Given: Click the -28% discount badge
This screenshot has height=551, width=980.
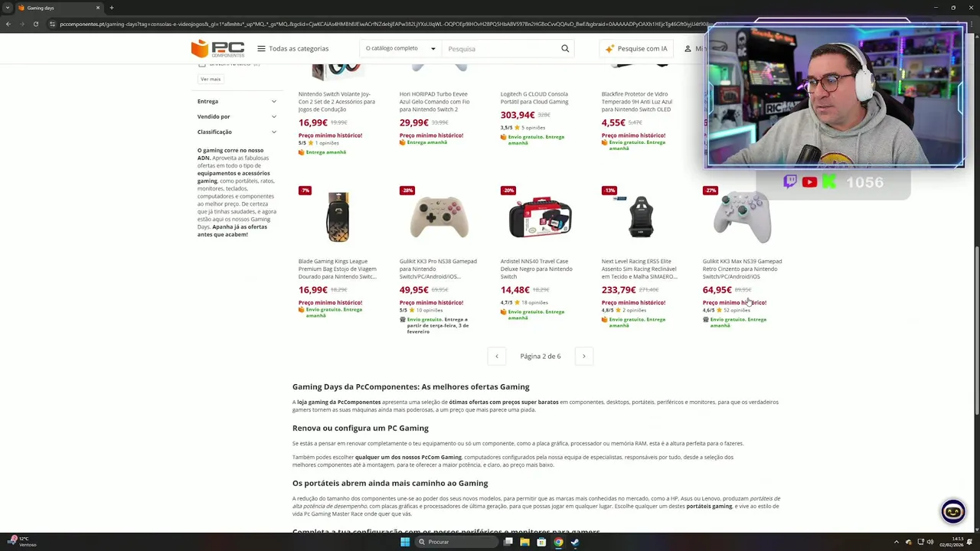Looking at the screenshot, I should [x=407, y=190].
